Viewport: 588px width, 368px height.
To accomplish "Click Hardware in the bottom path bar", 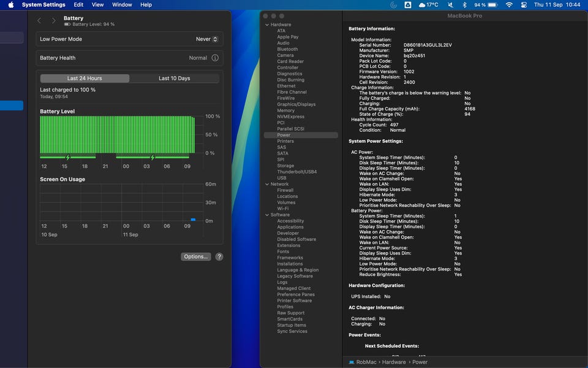I will click(394, 362).
